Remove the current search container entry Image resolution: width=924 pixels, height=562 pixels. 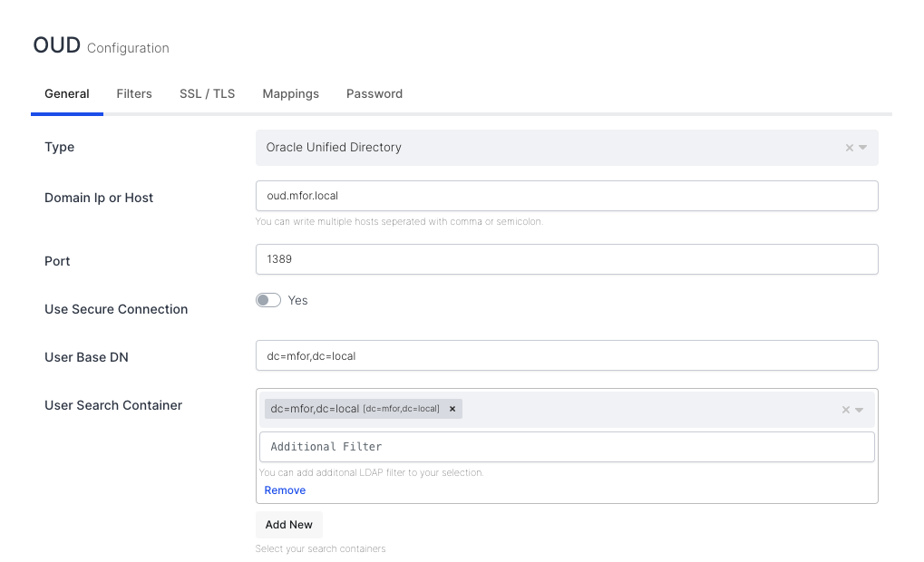pyautogui.click(x=285, y=489)
